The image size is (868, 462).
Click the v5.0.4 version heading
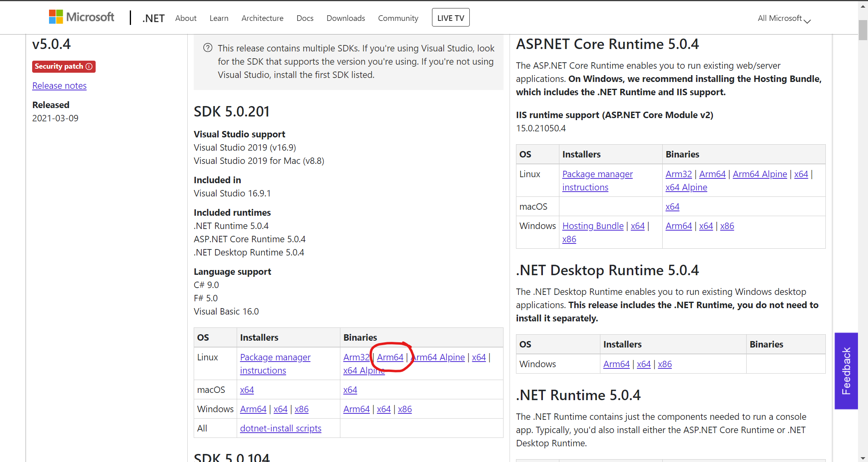(x=51, y=44)
